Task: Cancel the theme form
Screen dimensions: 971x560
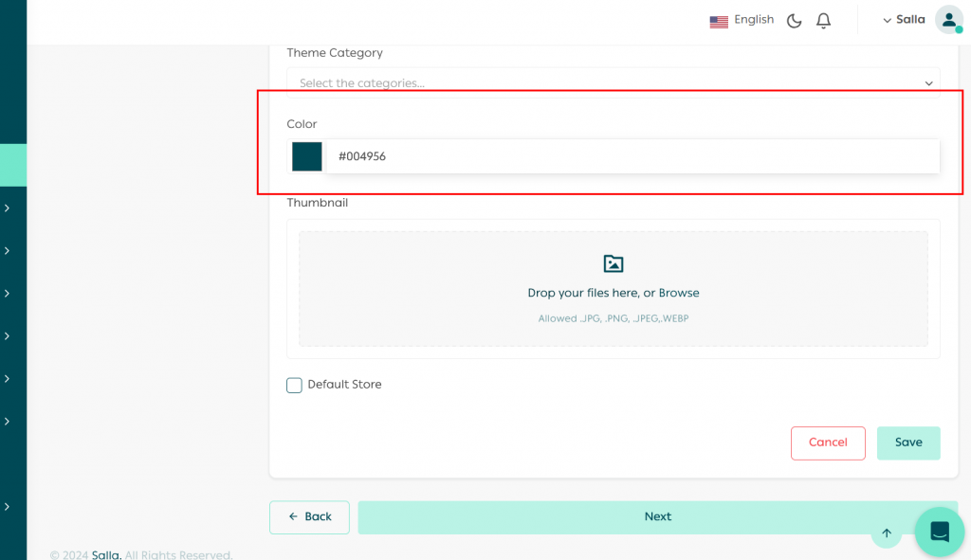Action: click(x=828, y=443)
